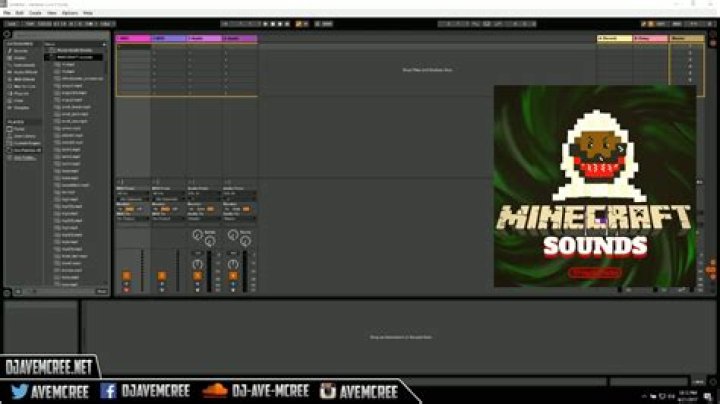720x404 pixels.
Task: Select Sounds in browser categories
Action: 20,51
